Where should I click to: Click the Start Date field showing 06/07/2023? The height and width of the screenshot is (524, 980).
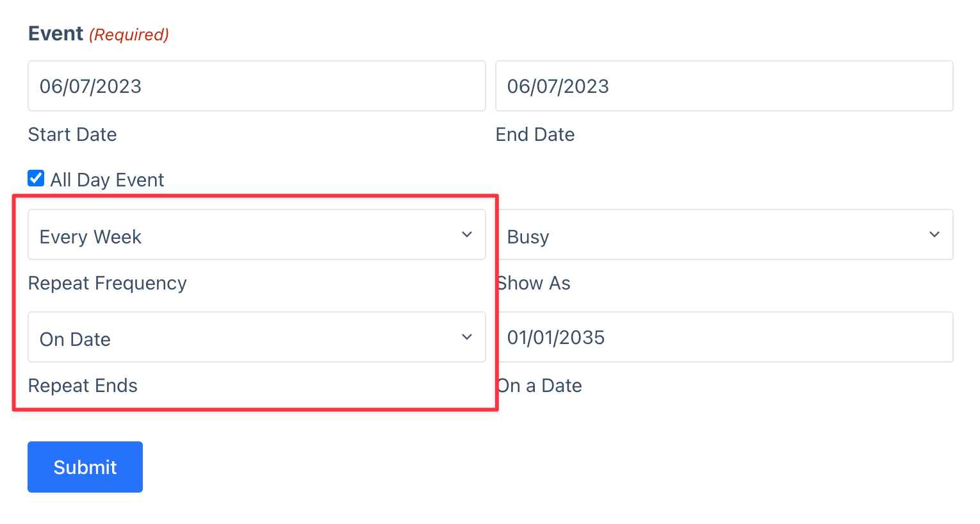pos(256,86)
